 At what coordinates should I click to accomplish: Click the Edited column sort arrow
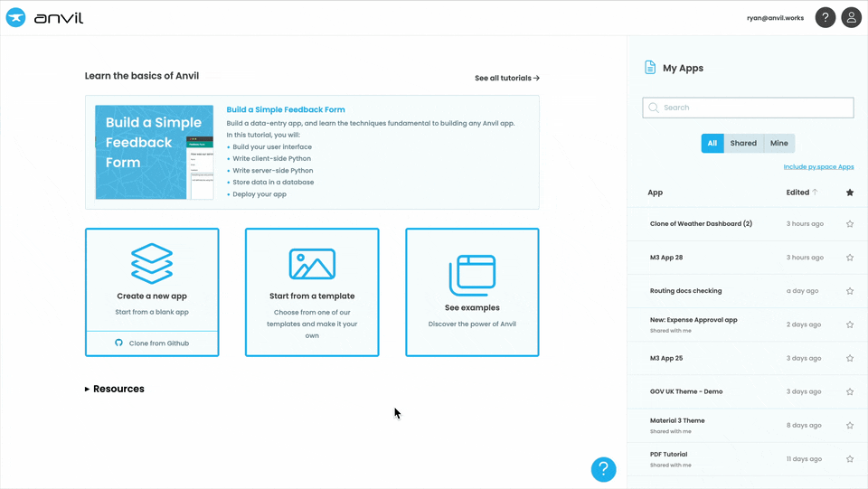click(x=815, y=192)
